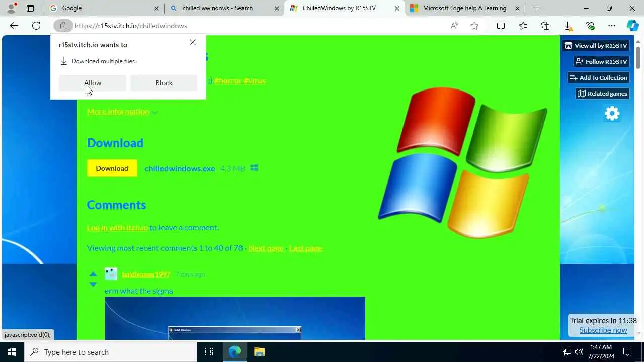Go to Last page of comments
Screen dimensions: 644x362
(305, 248)
